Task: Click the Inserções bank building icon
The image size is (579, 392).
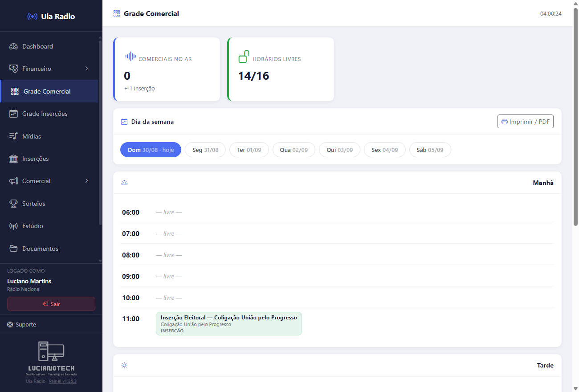Action: pos(13,159)
